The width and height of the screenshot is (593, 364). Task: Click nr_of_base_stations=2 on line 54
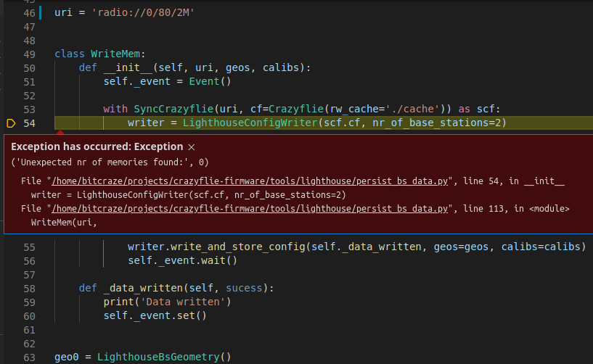coord(436,123)
